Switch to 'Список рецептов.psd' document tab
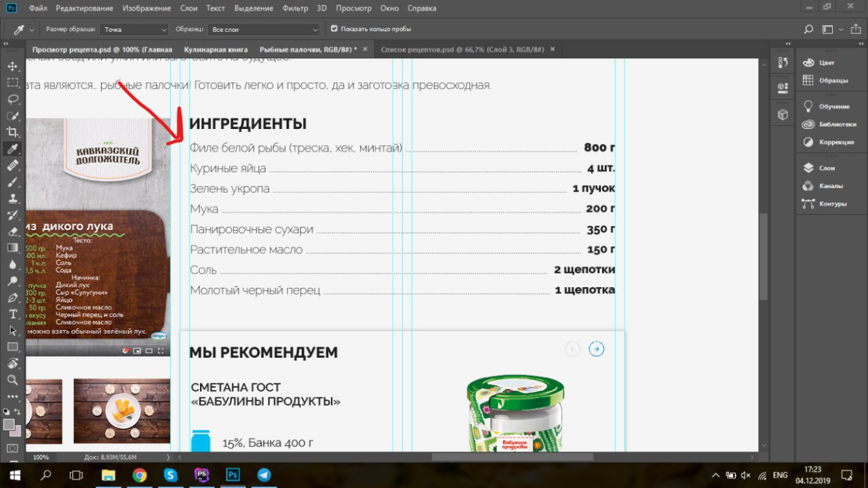The image size is (868, 488). (x=462, y=50)
